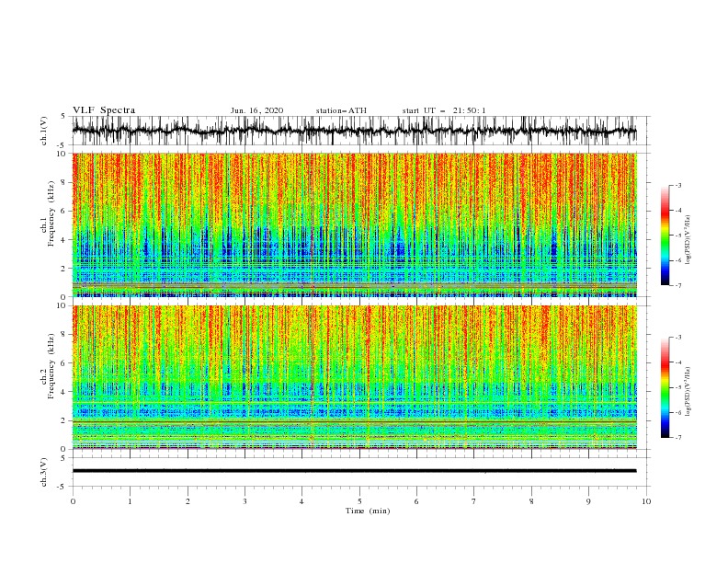This screenshot has height=563, width=728.
Task: Click the ch.3(V) axis tick "-5"
Action: tap(63, 487)
